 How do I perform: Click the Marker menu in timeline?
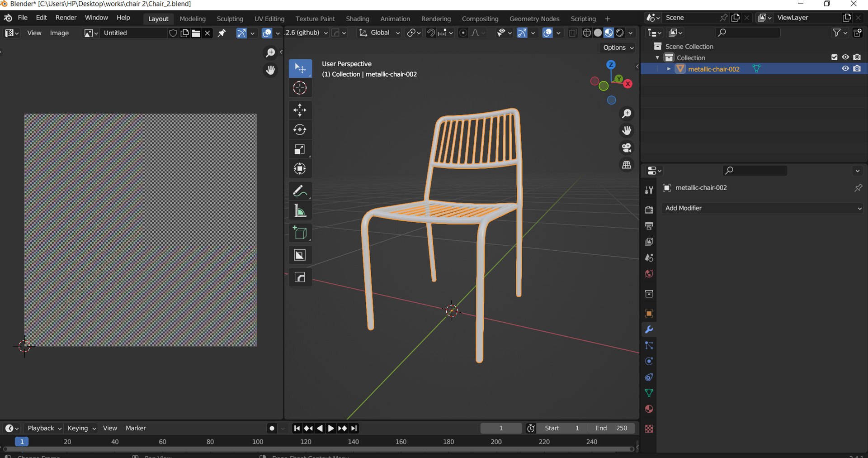(136, 428)
